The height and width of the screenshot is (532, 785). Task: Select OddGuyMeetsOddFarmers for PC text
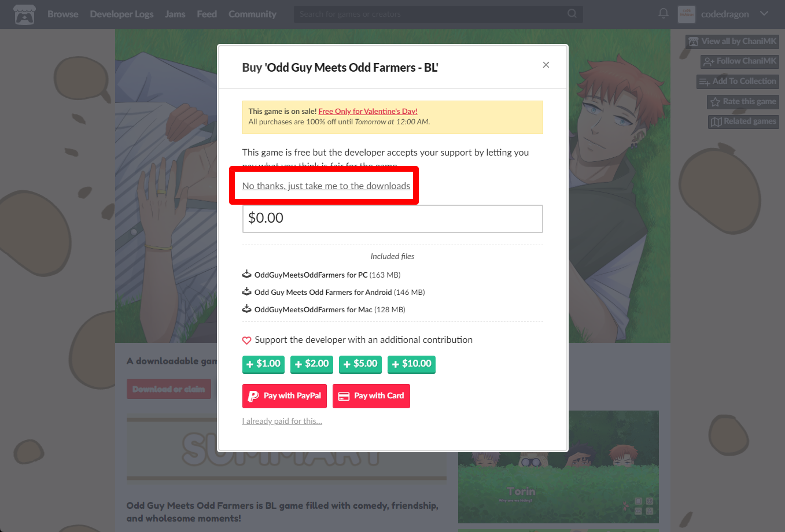coord(311,275)
